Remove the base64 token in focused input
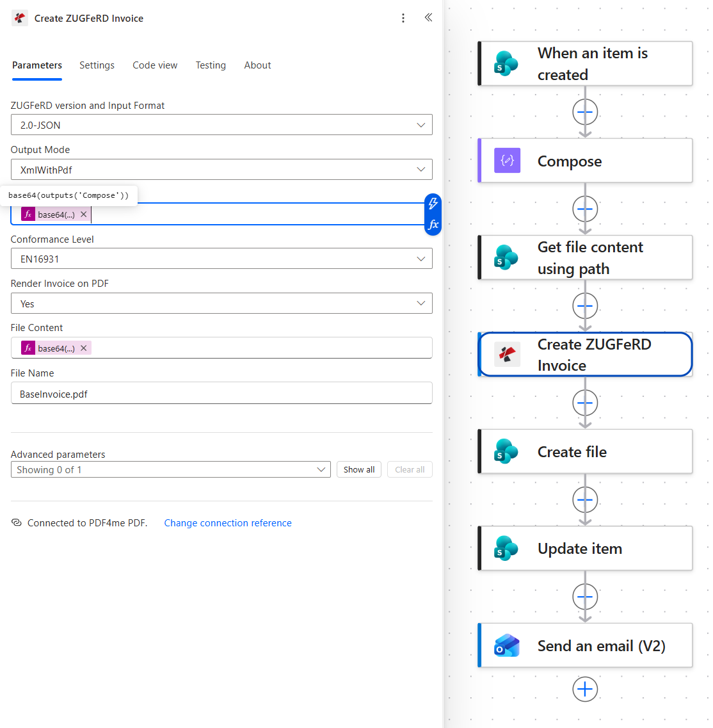The height and width of the screenshot is (728, 713). click(x=84, y=214)
